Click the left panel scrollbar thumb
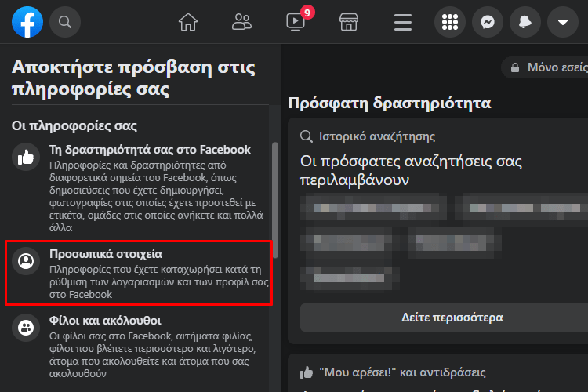The height and width of the screenshot is (392, 588). click(275, 200)
